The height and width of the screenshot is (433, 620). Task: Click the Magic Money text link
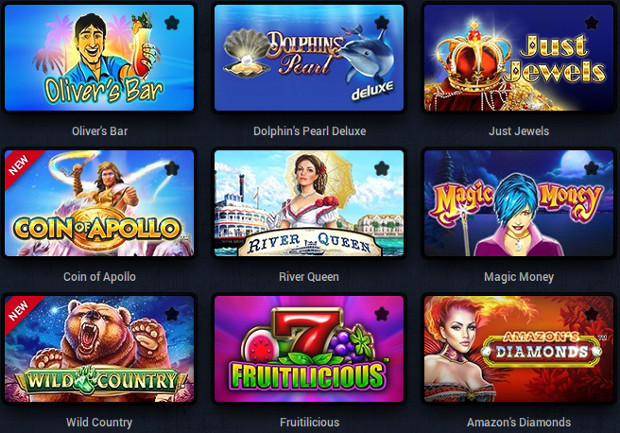[x=519, y=277]
